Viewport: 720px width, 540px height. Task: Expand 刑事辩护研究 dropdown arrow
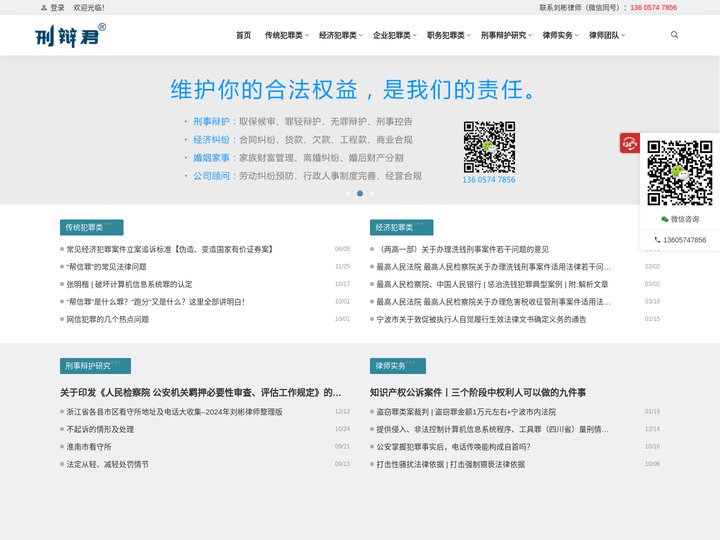[x=530, y=35]
